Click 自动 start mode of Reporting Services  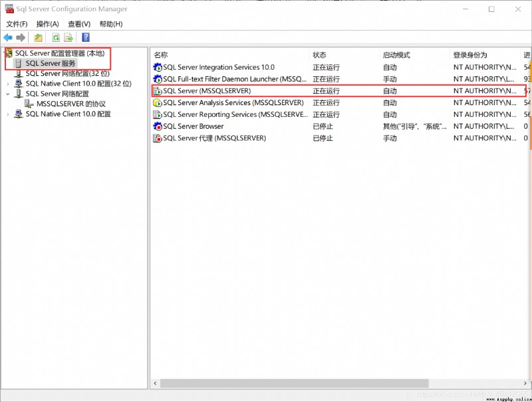coord(390,114)
